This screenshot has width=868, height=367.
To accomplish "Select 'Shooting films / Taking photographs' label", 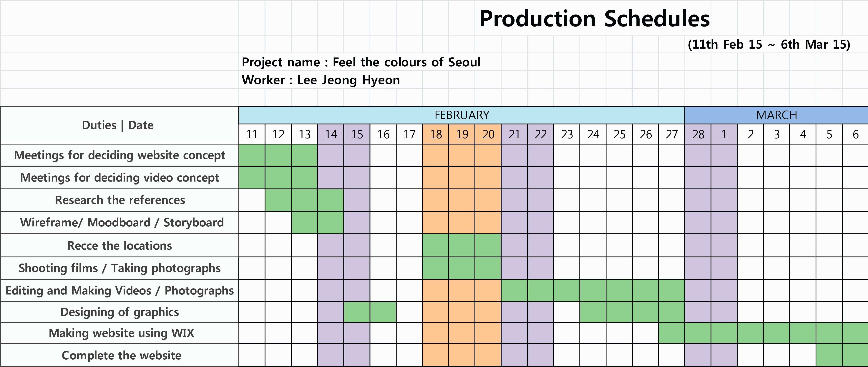I will [x=120, y=268].
